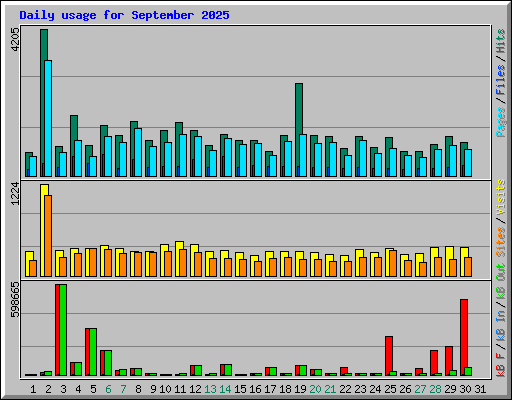
Task: Click the 'kB In' legend label
Action: [x=500, y=325]
